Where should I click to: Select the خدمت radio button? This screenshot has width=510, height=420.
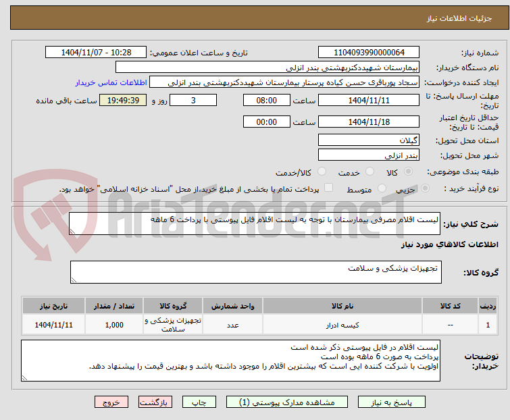click(x=369, y=172)
